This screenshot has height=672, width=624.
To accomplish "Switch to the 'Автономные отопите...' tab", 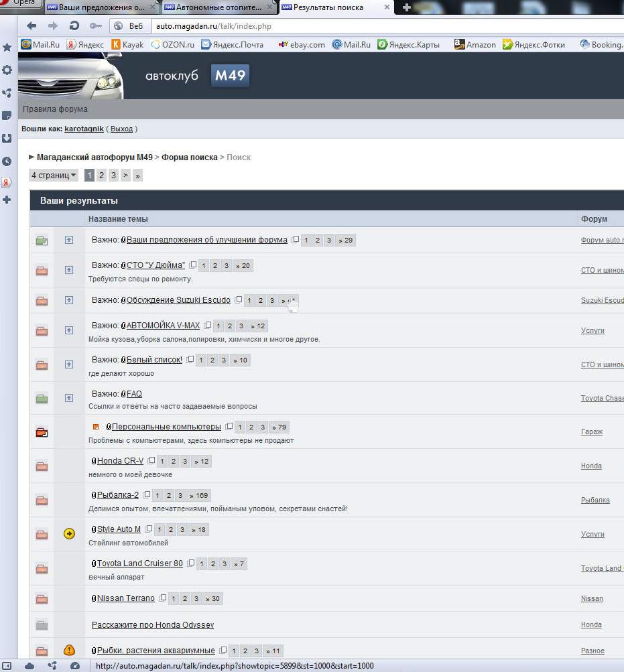I will [219, 8].
